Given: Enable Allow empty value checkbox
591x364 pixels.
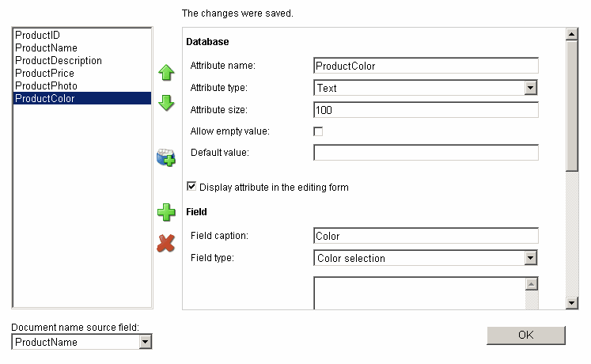Looking at the screenshot, I should (318, 131).
